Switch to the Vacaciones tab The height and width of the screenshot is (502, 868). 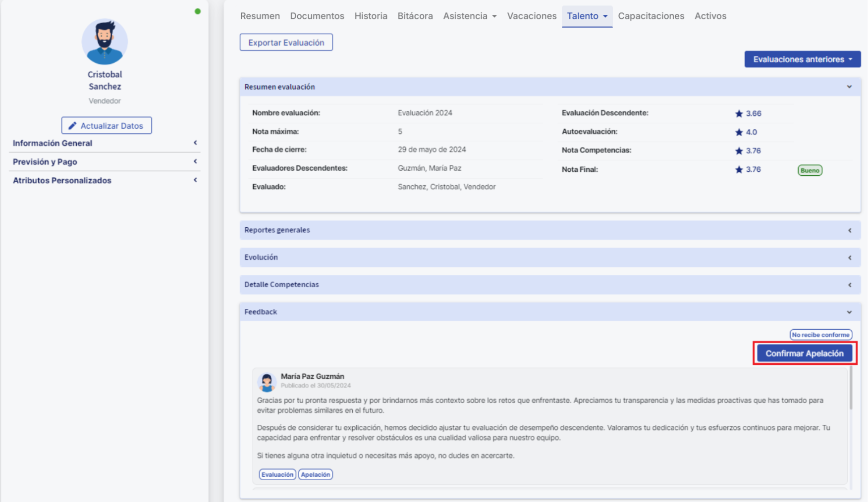[531, 16]
